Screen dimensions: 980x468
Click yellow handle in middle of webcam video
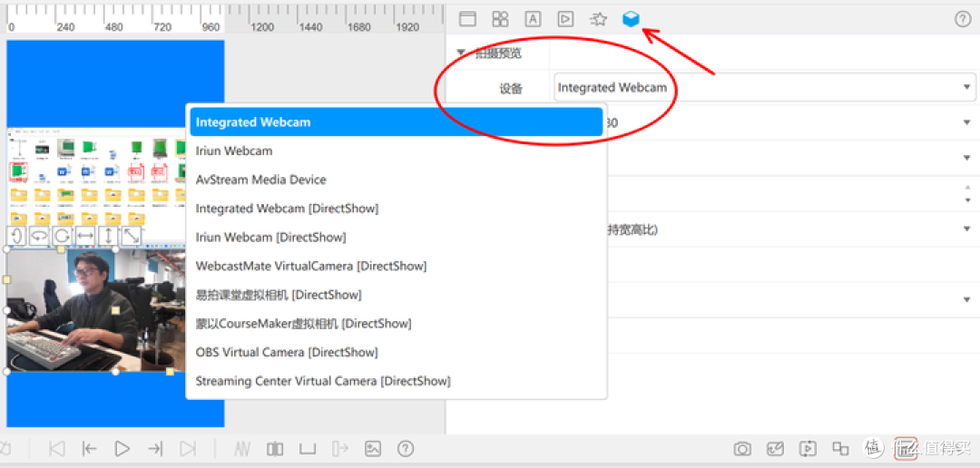115,310
